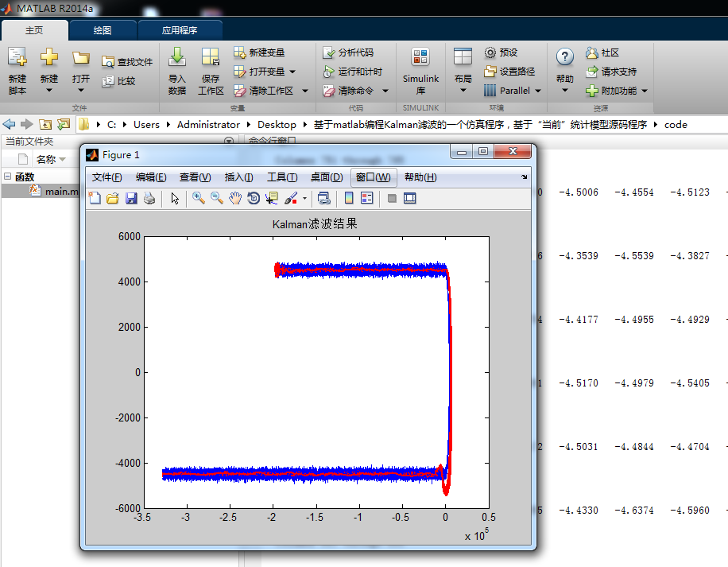Click New Figure icon in Figure 1 toolbar

click(95, 199)
